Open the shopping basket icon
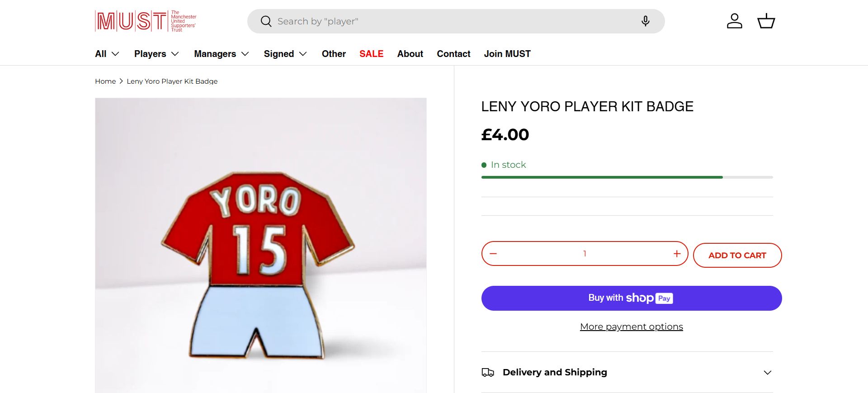The image size is (868, 393). (766, 21)
